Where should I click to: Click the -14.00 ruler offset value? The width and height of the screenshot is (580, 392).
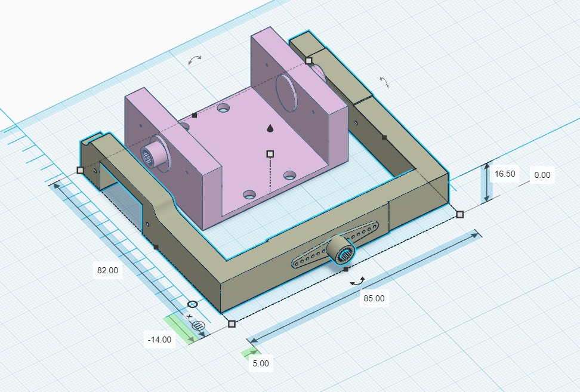pyautogui.click(x=159, y=339)
